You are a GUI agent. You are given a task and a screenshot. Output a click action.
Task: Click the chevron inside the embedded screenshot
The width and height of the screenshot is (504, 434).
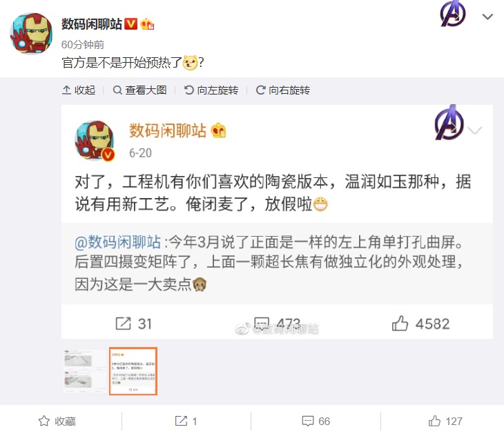[x=475, y=130]
